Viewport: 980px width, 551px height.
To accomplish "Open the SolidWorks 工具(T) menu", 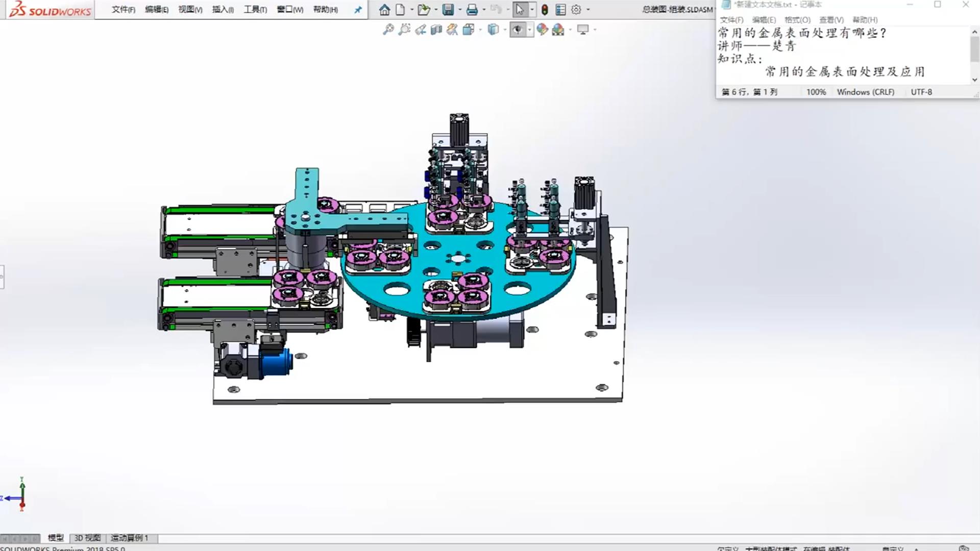I will click(255, 10).
